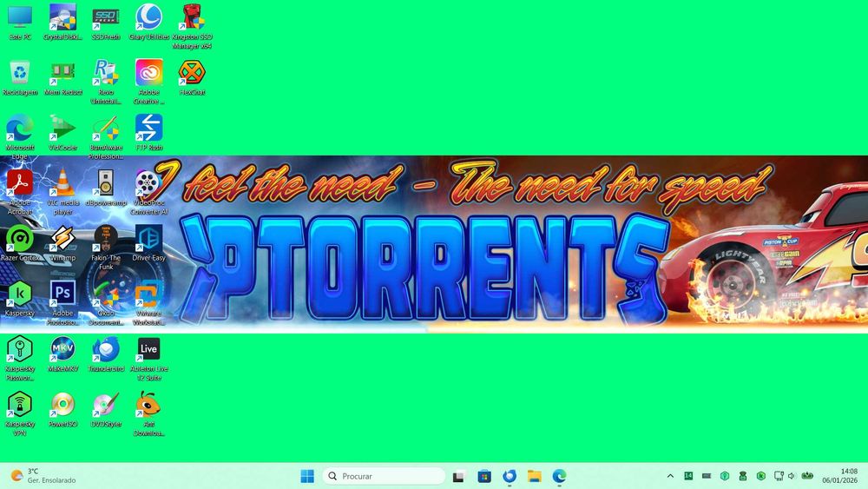Open the Adobe Acrobat desktop shortcut
868x489 pixels.
tap(20, 193)
